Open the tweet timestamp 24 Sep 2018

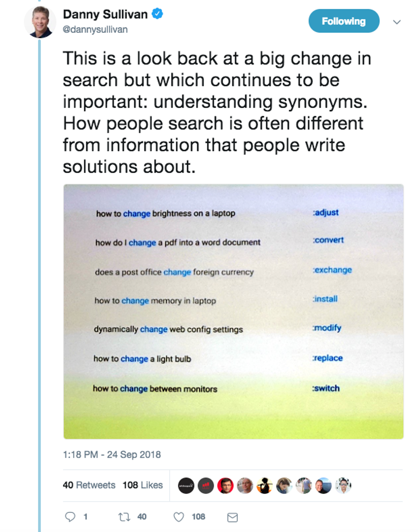point(112,454)
